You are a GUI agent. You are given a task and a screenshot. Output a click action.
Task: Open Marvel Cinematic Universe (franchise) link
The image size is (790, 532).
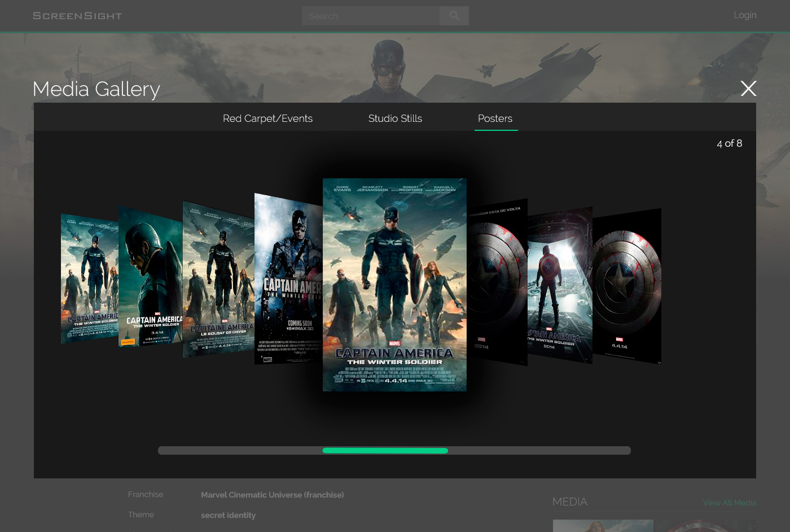coord(272,495)
